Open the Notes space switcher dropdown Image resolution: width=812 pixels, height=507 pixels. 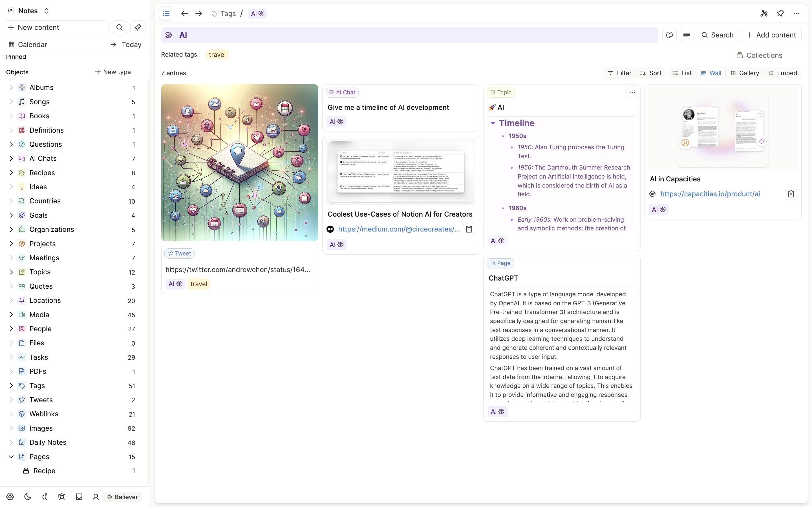[47, 11]
